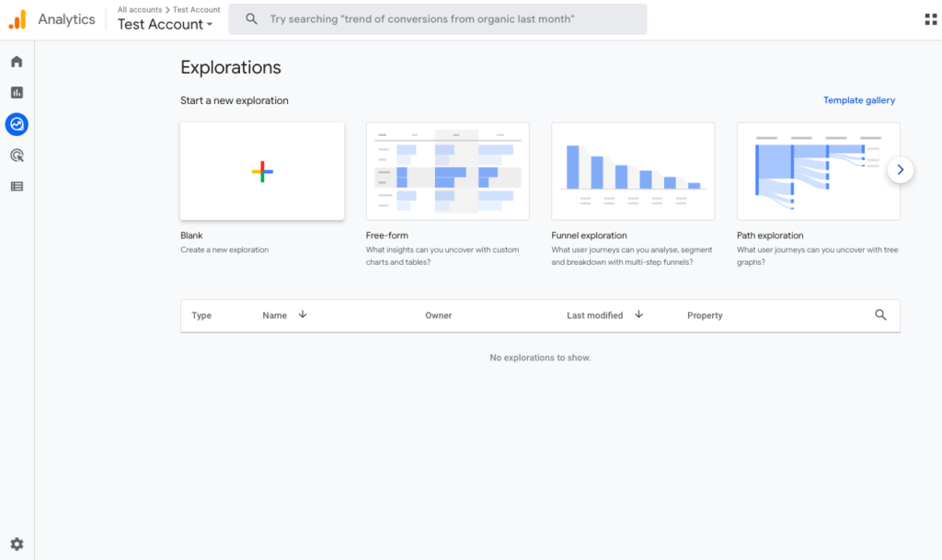Go to the All accounts breadcrumb
This screenshot has width=942, height=560.
point(140,9)
